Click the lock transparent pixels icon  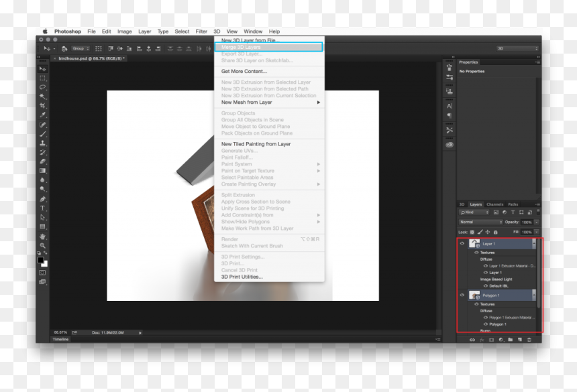(472, 233)
